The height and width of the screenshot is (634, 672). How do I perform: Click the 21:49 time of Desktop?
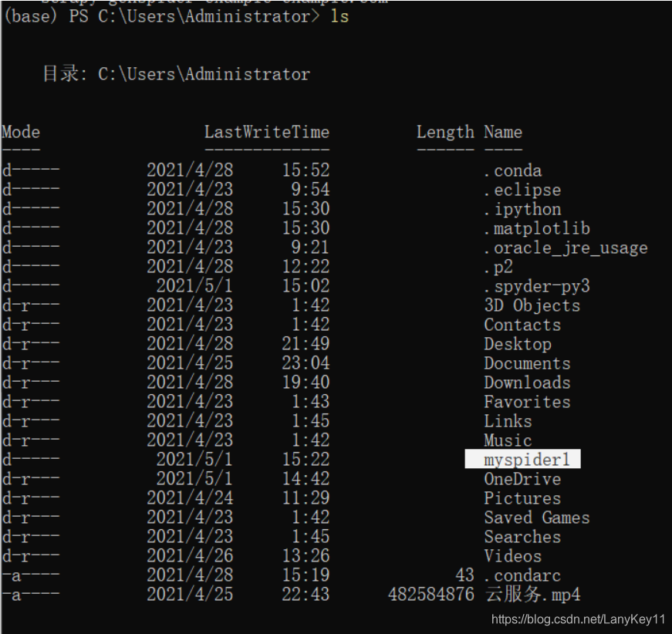(x=306, y=344)
